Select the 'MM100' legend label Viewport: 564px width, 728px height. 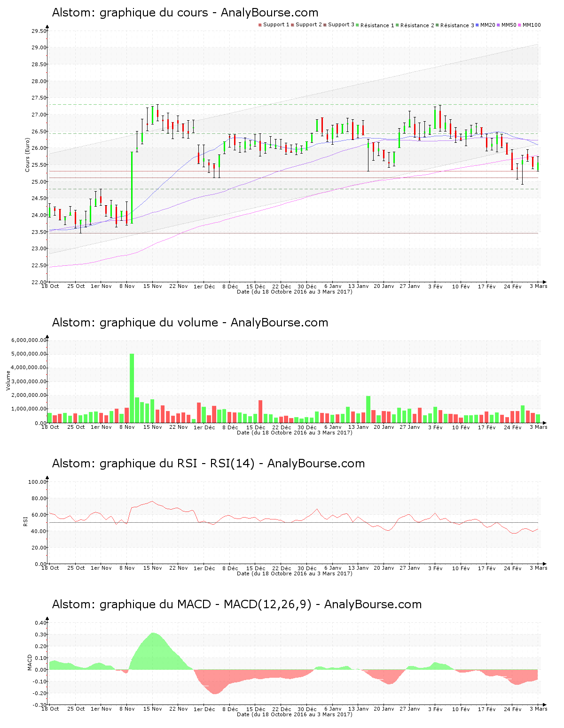532,25
